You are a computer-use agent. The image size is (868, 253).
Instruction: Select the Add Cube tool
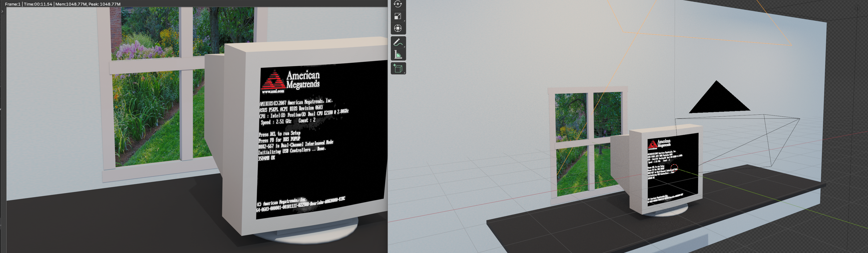point(398,69)
